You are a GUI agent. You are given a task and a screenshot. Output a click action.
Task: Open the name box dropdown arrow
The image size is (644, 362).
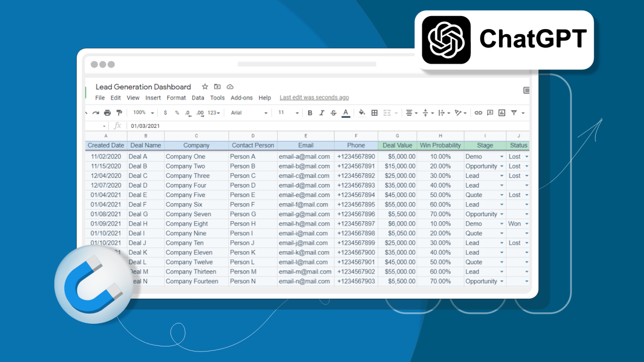point(104,126)
